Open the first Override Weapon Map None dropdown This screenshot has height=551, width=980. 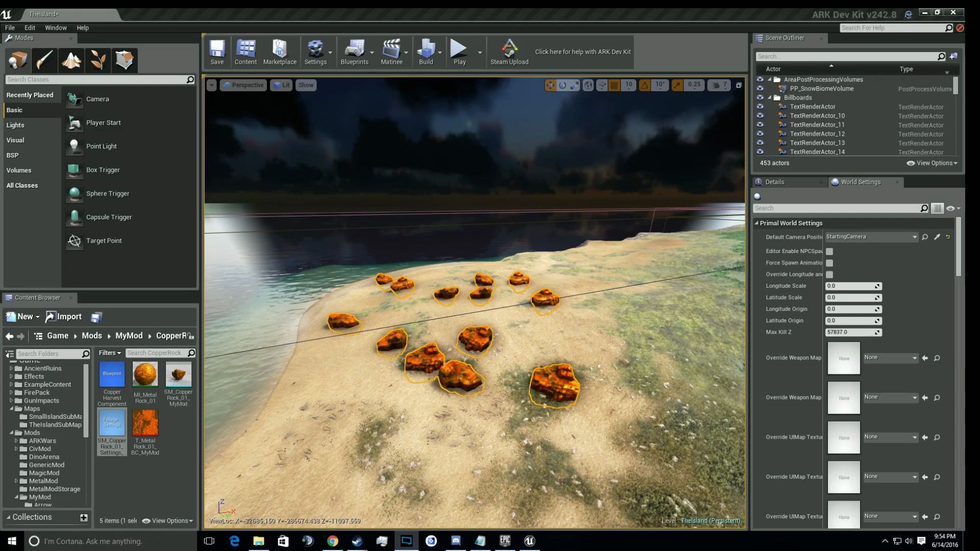891,358
